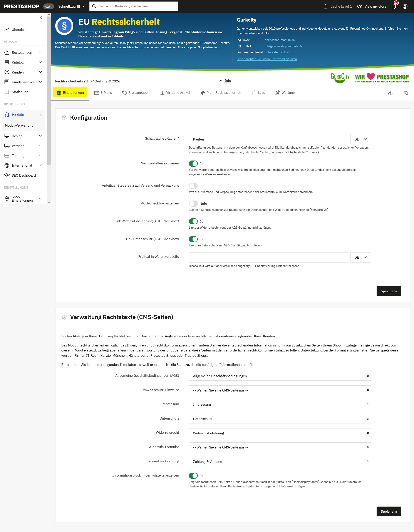Viewport: 414px width, 532px height.
Task: Click the translate icon in tab bar
Action: (406, 93)
